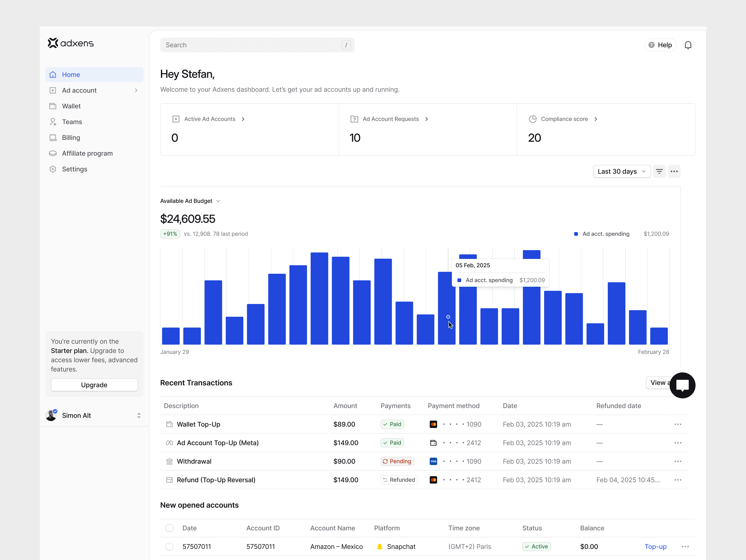Click the chart filter icon
The image size is (746, 560).
pos(659,171)
